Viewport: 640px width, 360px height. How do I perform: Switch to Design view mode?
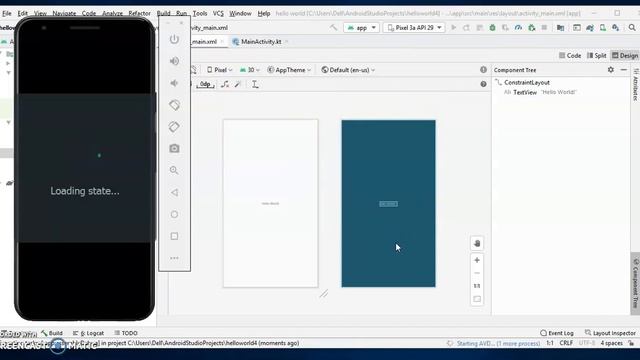click(x=624, y=56)
